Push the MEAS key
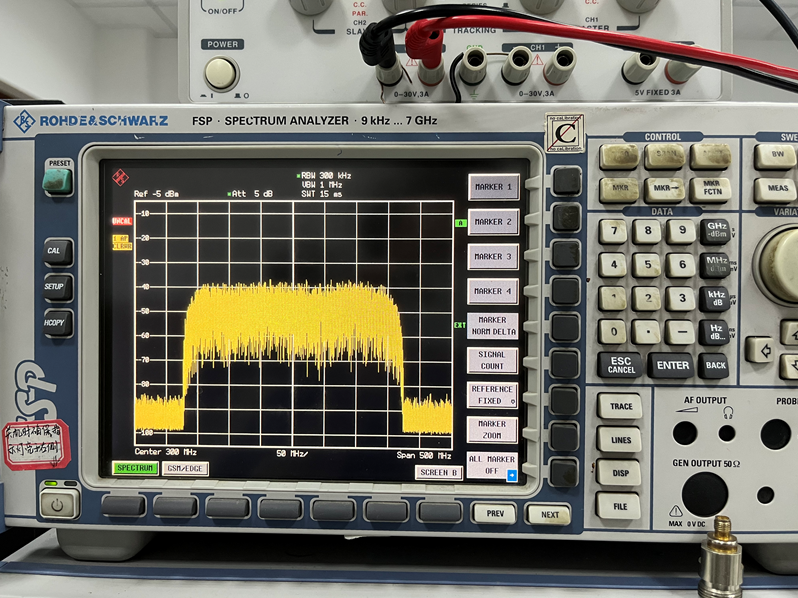Image resolution: width=798 pixels, height=598 pixels. (776, 190)
